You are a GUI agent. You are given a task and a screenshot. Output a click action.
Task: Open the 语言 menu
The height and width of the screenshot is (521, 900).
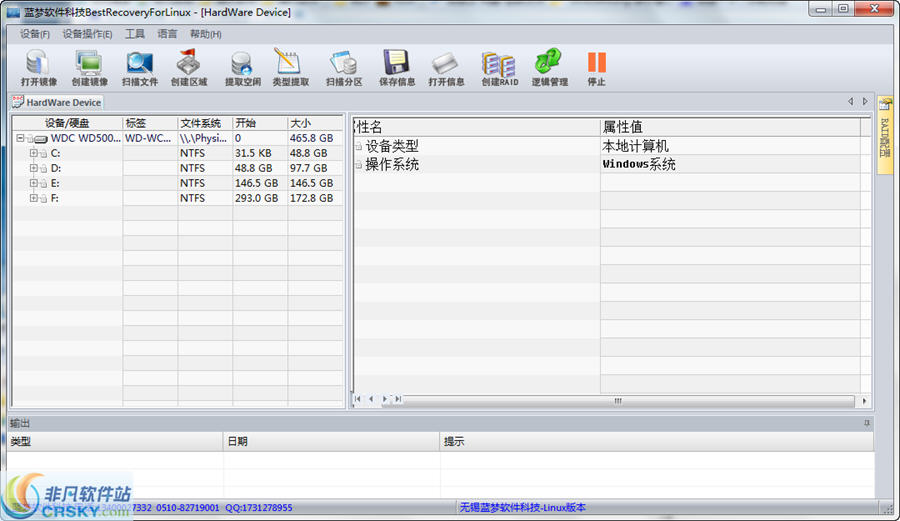pyautogui.click(x=167, y=34)
